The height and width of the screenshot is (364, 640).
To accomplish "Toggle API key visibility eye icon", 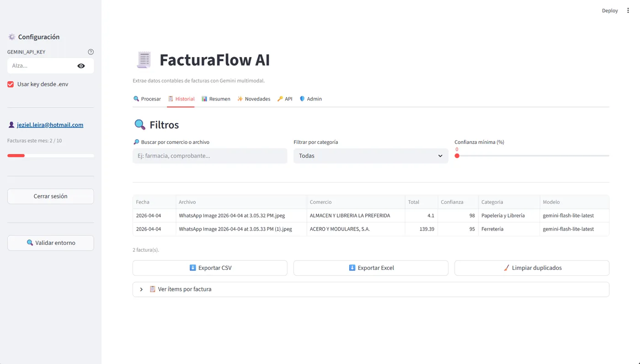I will point(81,66).
